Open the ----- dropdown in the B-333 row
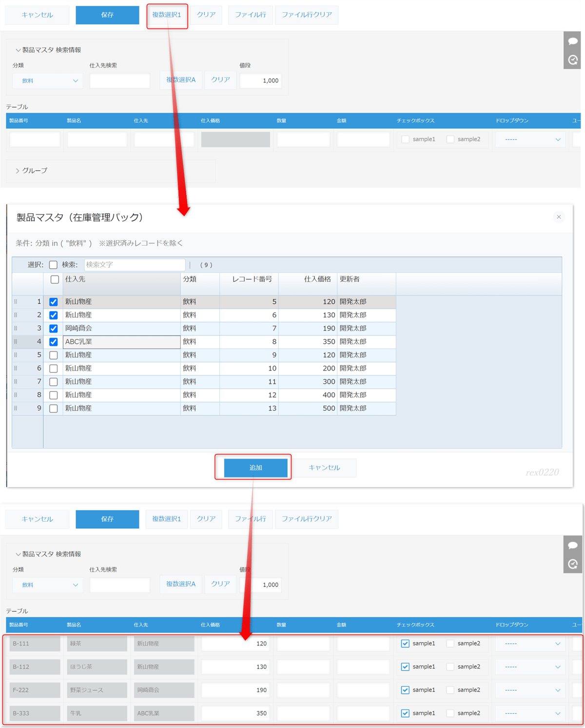 [531, 713]
